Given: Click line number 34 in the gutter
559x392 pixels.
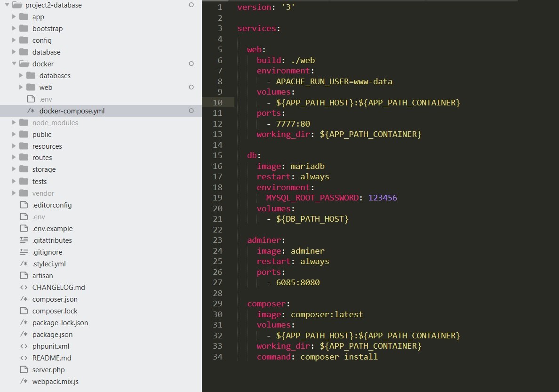Looking at the screenshot, I should pyautogui.click(x=218, y=357).
